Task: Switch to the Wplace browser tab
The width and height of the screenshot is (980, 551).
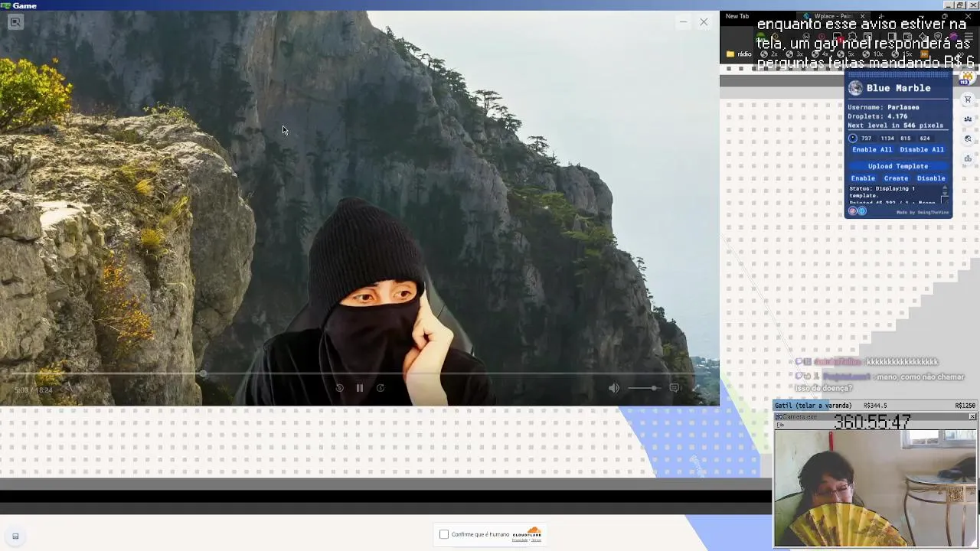Action: pyautogui.click(x=832, y=16)
